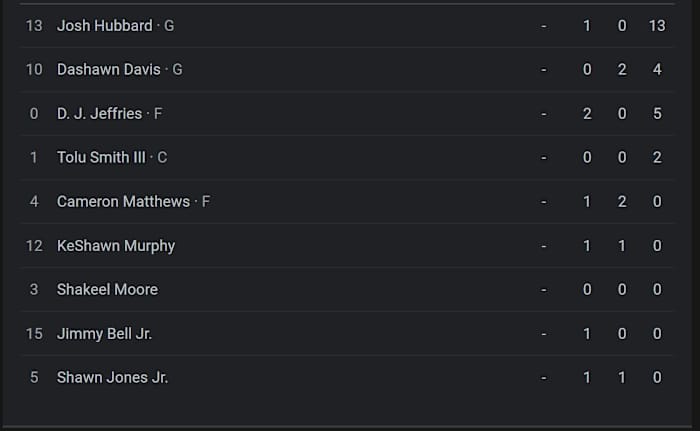
Task: Click KeShawn Murphy's name
Action: pyautogui.click(x=116, y=245)
